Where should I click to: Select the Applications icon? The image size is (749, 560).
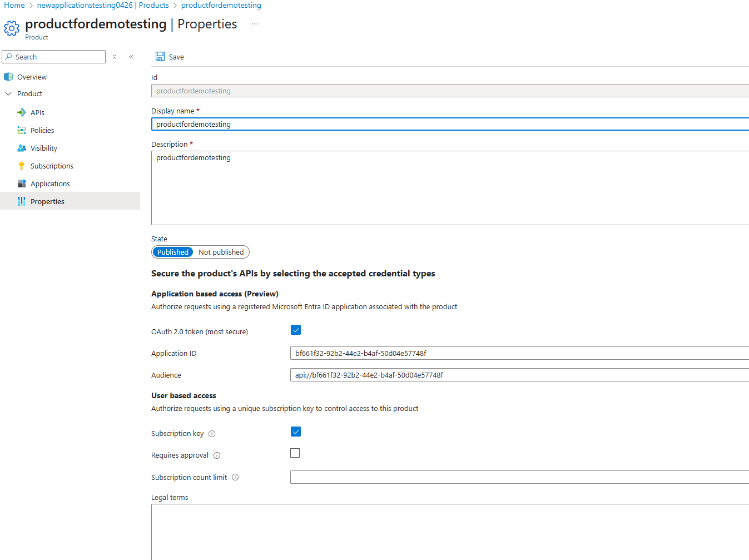[x=22, y=184]
